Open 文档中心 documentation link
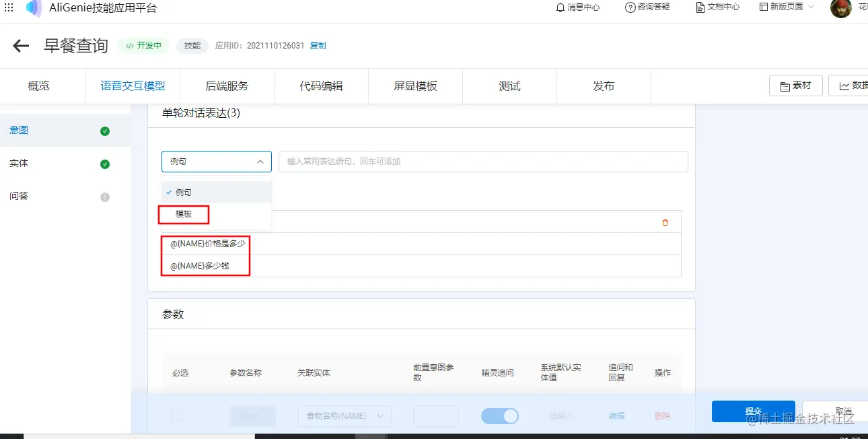The height and width of the screenshot is (439, 868). point(718,7)
